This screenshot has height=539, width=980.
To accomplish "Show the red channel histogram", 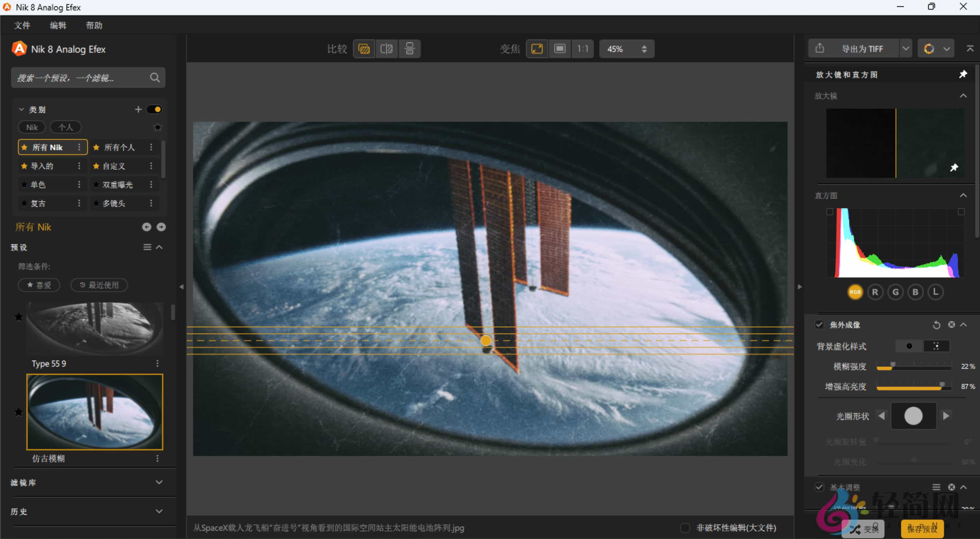I will 875,292.
